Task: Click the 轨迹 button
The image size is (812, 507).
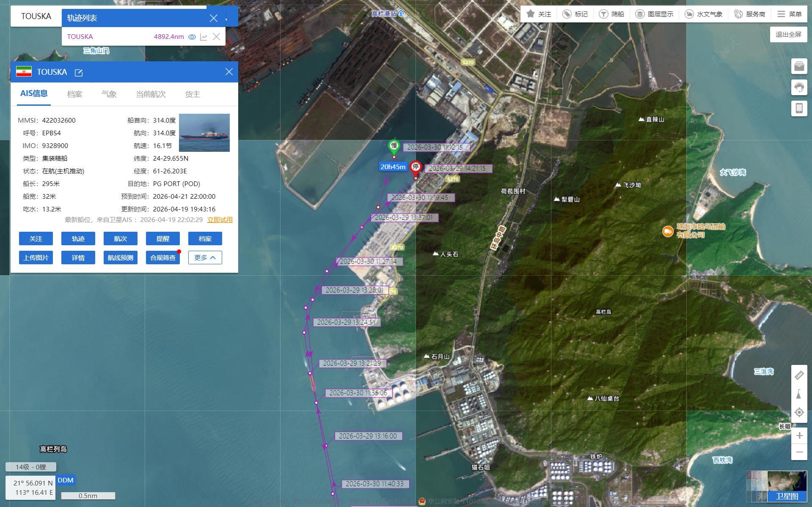Action: [78, 238]
